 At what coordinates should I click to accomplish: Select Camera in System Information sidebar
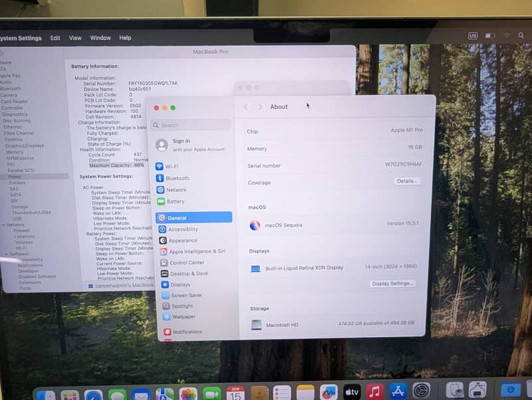tap(9, 95)
